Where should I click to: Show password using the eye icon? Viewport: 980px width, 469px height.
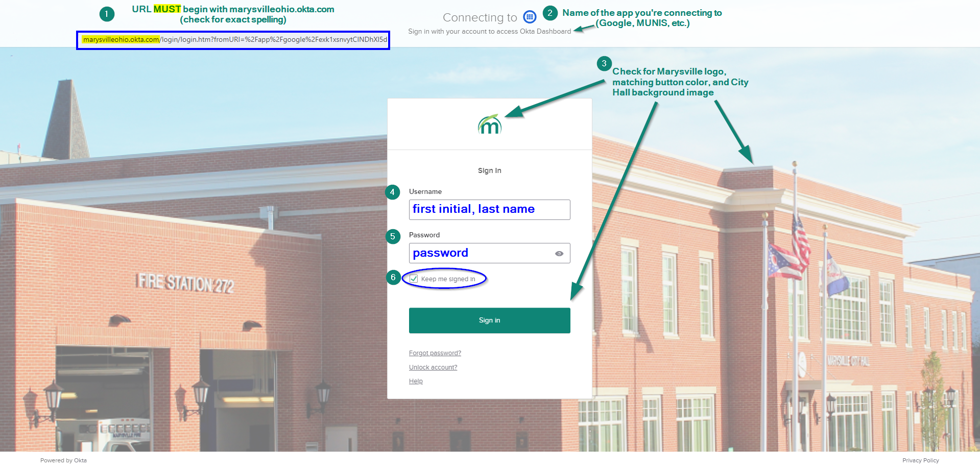(x=559, y=254)
